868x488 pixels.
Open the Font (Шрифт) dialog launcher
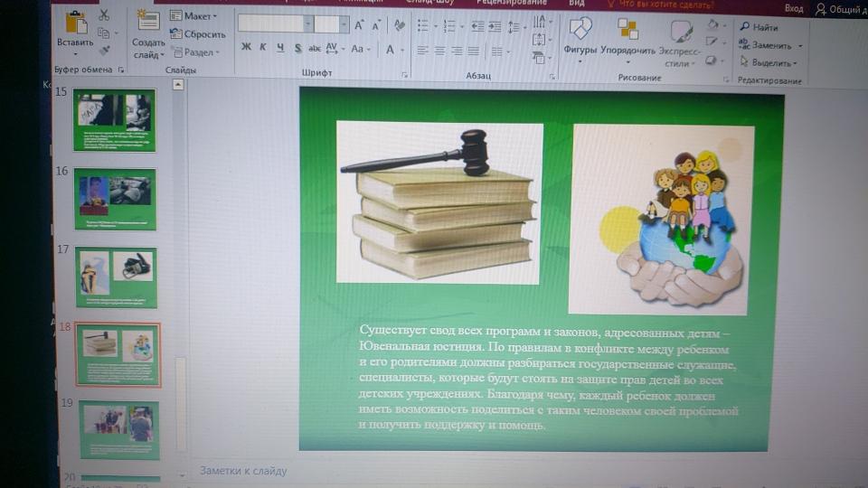pos(405,74)
